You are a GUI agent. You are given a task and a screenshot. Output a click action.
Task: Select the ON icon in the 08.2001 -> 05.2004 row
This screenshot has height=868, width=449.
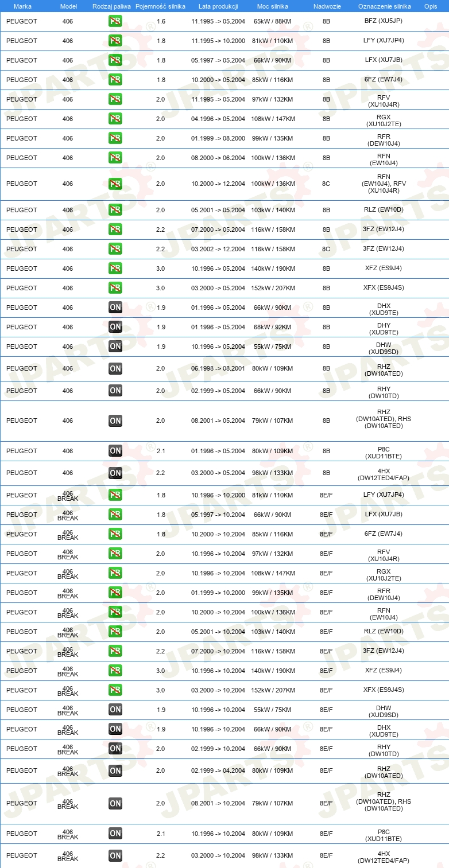[115, 421]
